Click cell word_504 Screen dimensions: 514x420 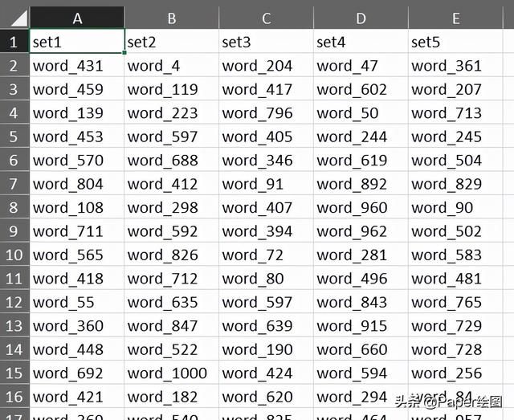[455, 159]
